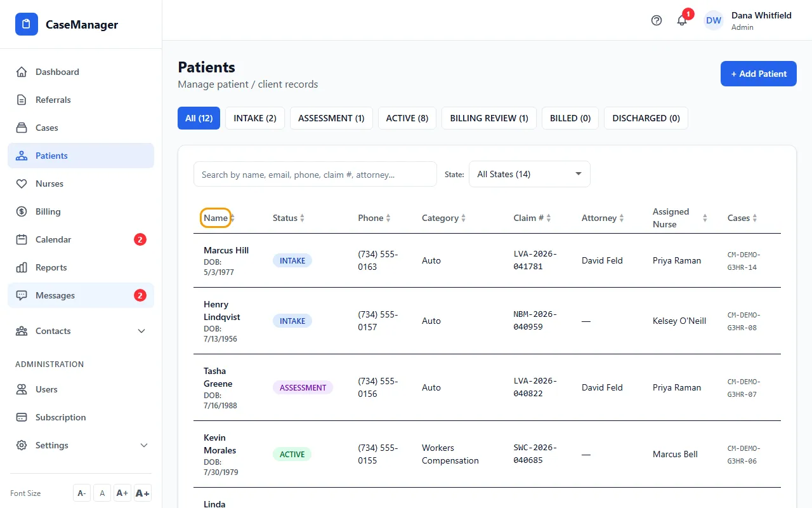
Task: Click the Reports bar chart icon
Action: pyautogui.click(x=22, y=267)
